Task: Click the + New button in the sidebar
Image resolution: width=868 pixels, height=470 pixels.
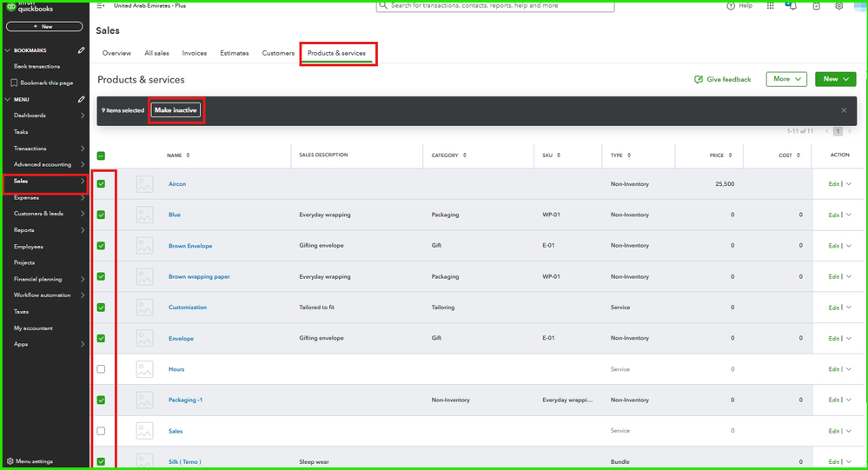Action: (44, 27)
